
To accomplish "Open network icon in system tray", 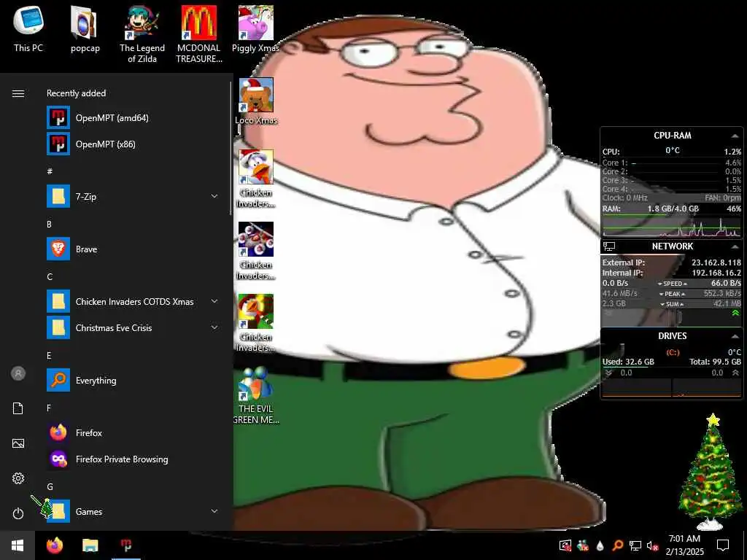I will (635, 545).
